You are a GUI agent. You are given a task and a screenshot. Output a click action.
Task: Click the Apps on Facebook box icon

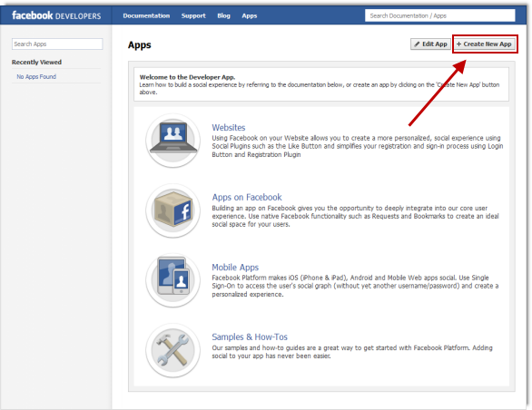click(x=173, y=210)
